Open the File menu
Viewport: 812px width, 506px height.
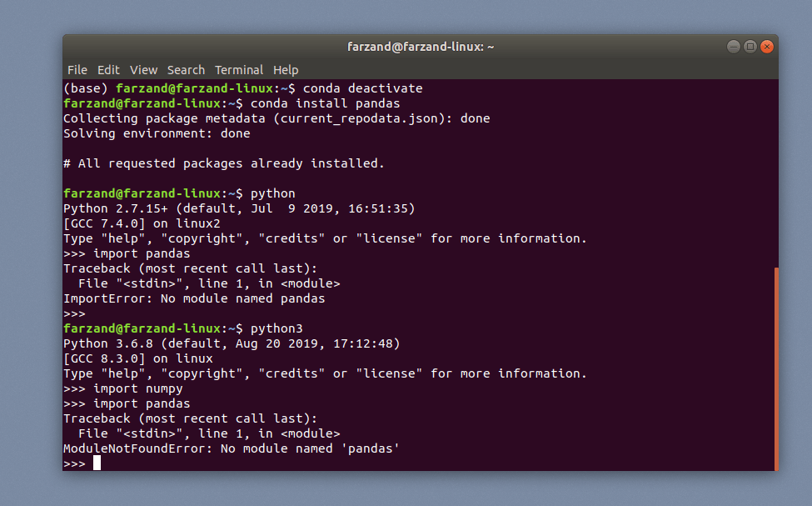click(77, 70)
